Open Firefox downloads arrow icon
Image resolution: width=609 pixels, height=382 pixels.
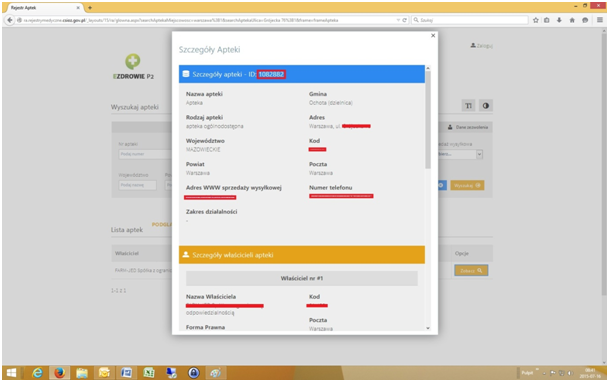click(x=559, y=20)
